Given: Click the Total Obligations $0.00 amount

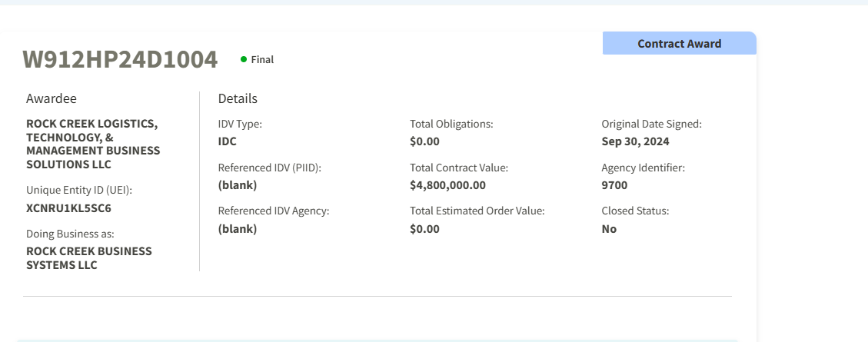Looking at the screenshot, I should [x=424, y=141].
